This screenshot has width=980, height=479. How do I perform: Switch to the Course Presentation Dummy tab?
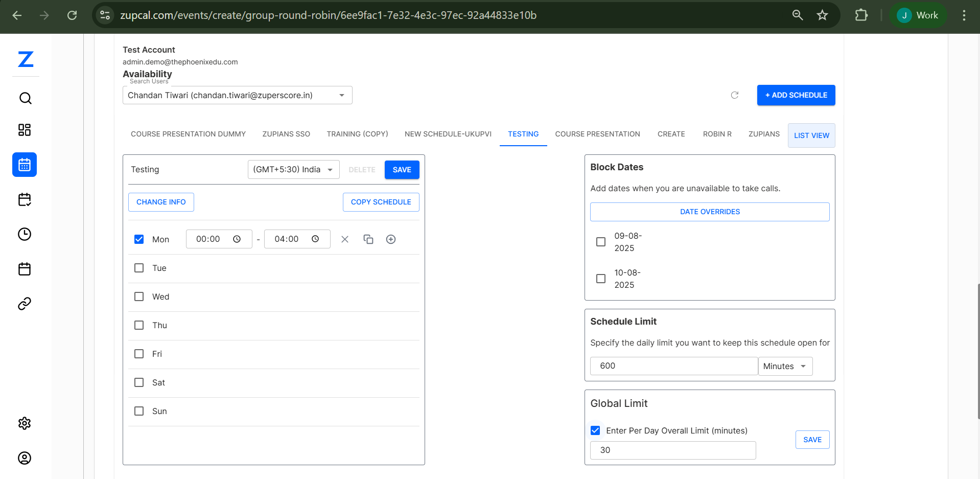188,134
